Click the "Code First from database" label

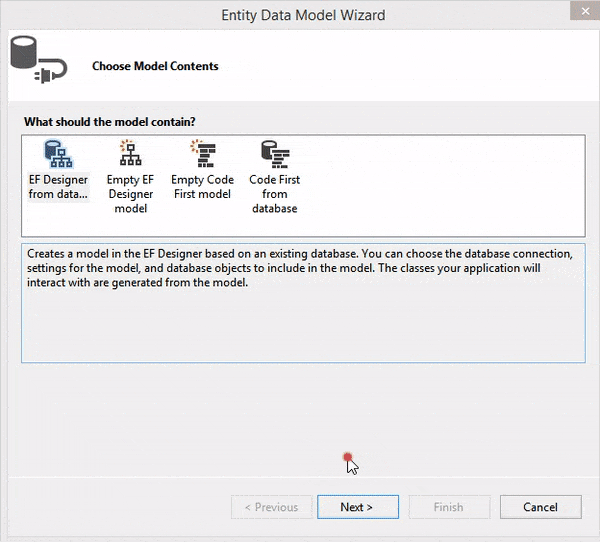pyautogui.click(x=275, y=194)
